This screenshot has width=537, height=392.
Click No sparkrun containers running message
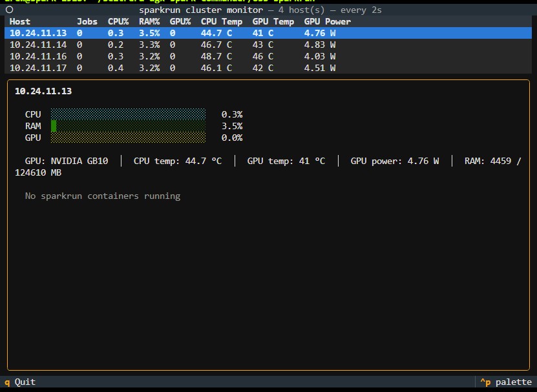pos(103,196)
